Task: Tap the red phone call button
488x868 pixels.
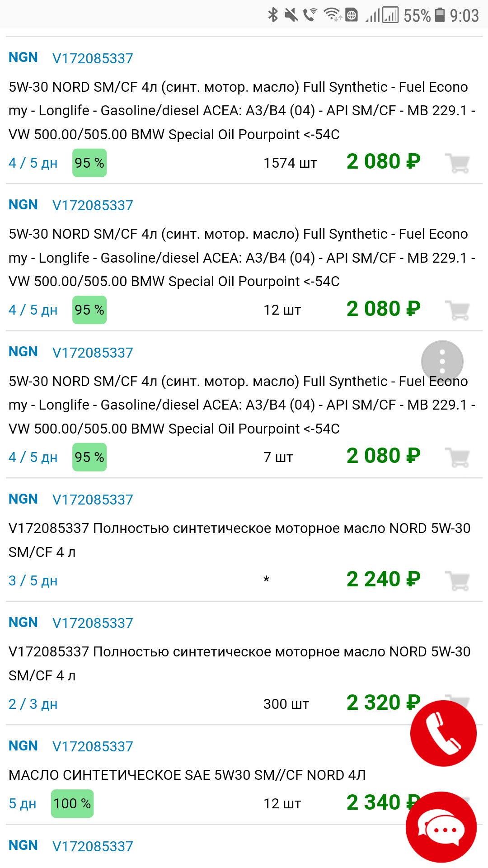Action: [x=443, y=733]
